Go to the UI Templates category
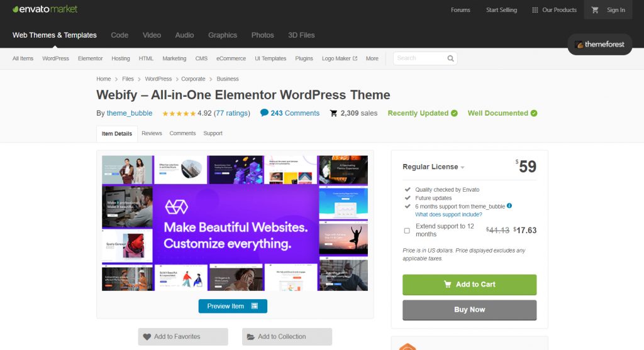644x350 pixels. tap(270, 58)
